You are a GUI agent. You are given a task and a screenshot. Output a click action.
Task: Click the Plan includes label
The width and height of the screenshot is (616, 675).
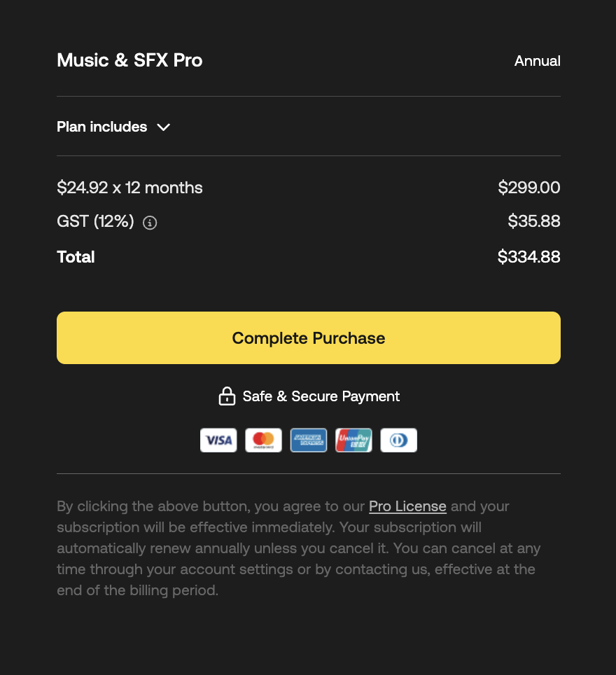[102, 127]
